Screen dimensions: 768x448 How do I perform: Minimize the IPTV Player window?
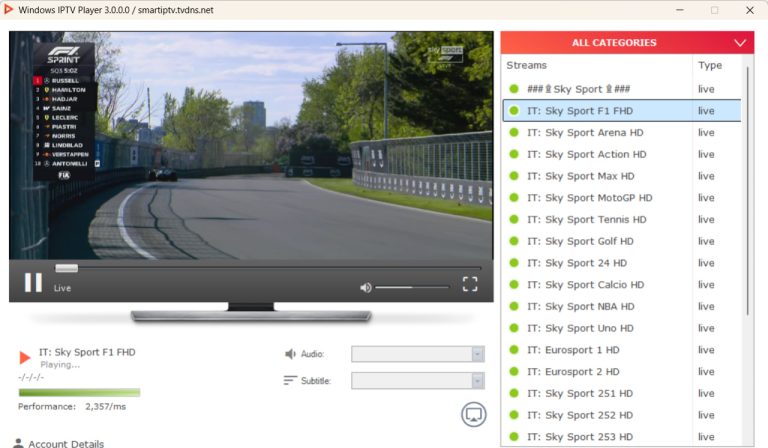679,10
